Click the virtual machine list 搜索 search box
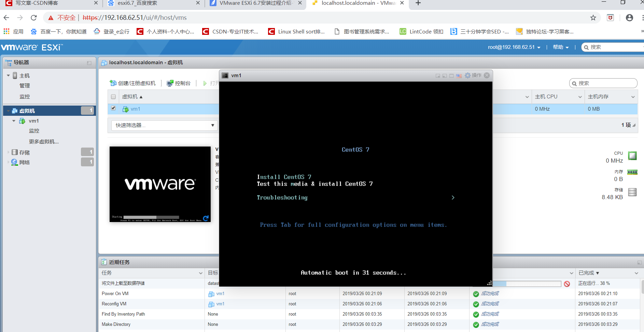 point(603,83)
